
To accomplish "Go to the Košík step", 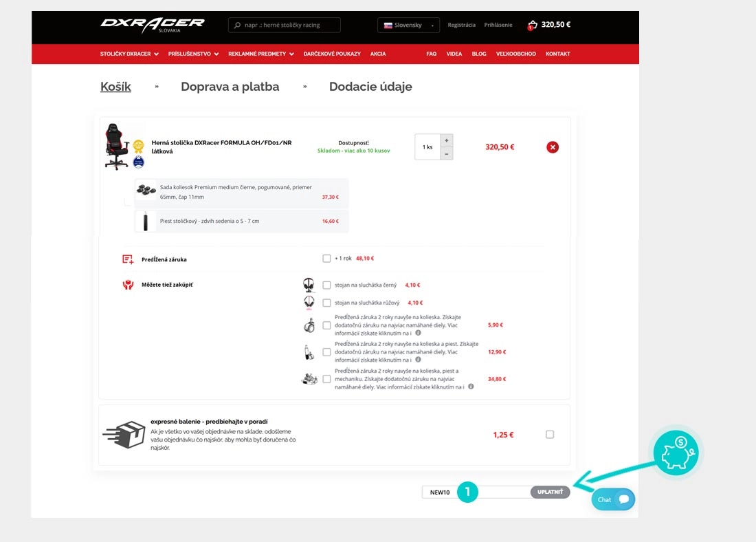I will pyautogui.click(x=115, y=87).
